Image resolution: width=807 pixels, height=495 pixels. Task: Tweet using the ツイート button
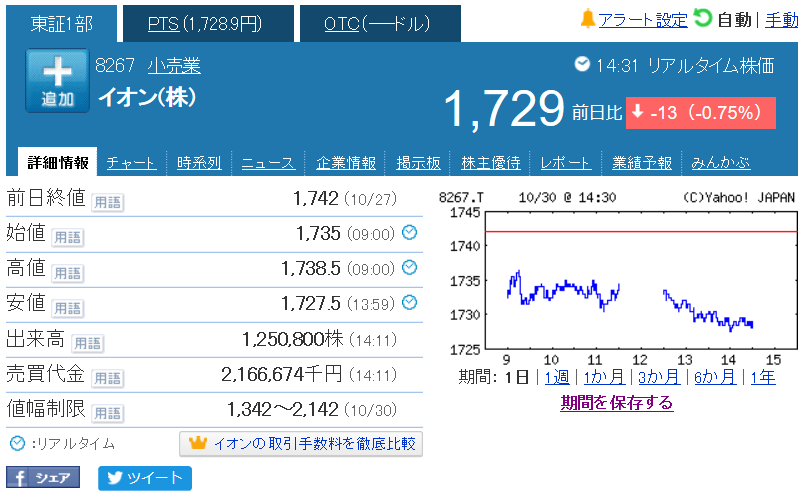[x=145, y=478]
